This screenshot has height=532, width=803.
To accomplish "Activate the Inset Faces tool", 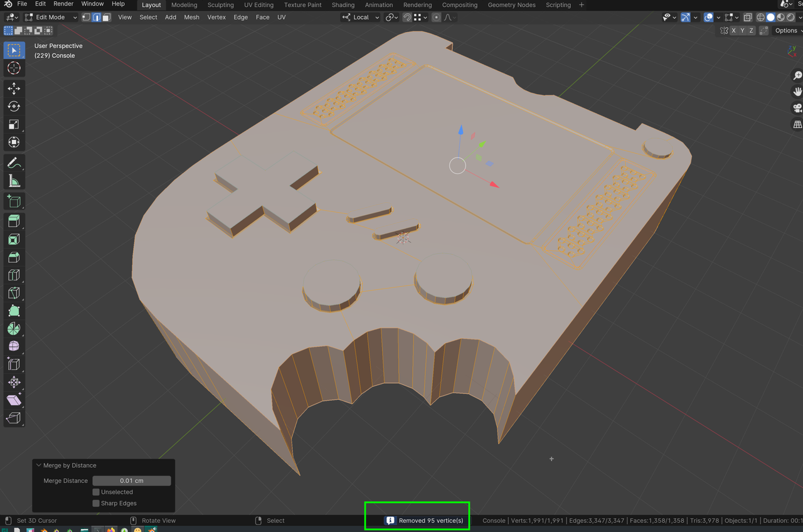I will pyautogui.click(x=14, y=239).
